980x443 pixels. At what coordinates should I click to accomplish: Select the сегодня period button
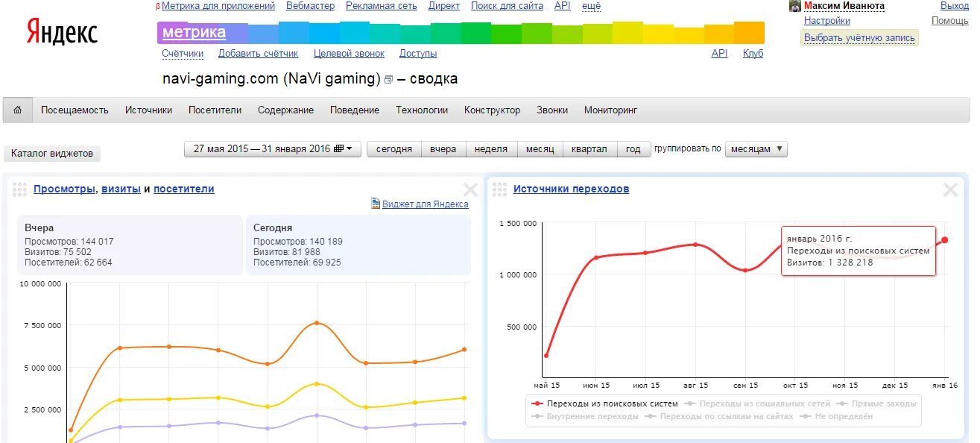point(394,149)
